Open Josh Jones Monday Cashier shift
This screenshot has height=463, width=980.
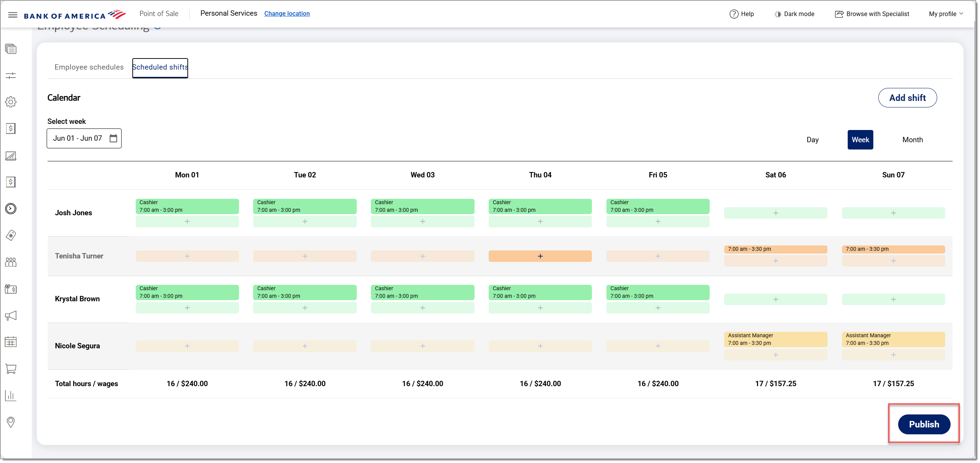pyautogui.click(x=187, y=206)
